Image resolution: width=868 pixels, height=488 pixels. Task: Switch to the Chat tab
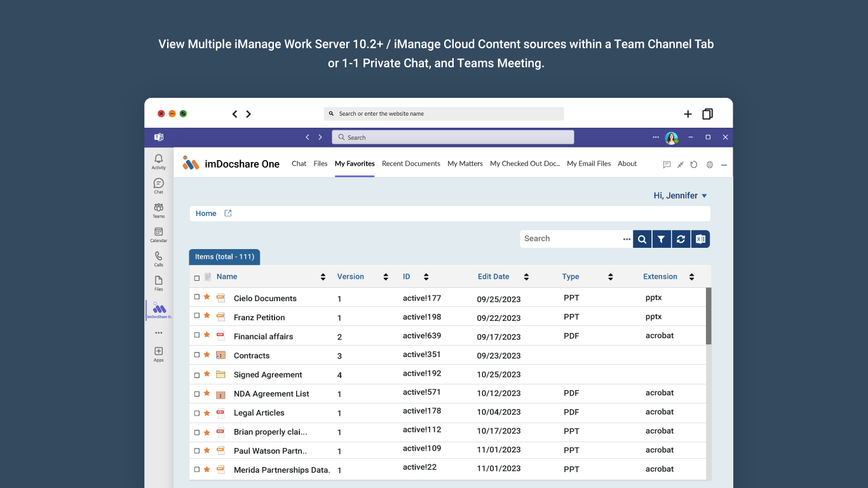point(299,164)
